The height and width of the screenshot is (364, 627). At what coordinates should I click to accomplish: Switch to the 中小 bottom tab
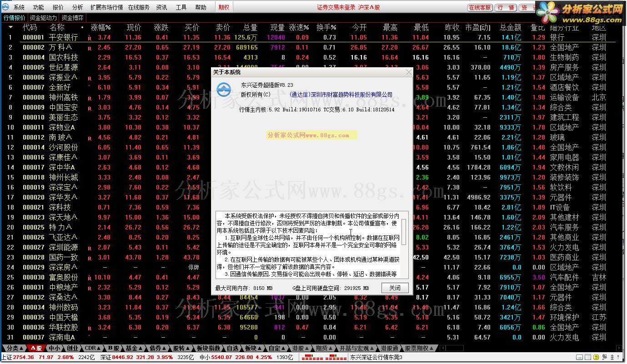[x=54, y=349]
